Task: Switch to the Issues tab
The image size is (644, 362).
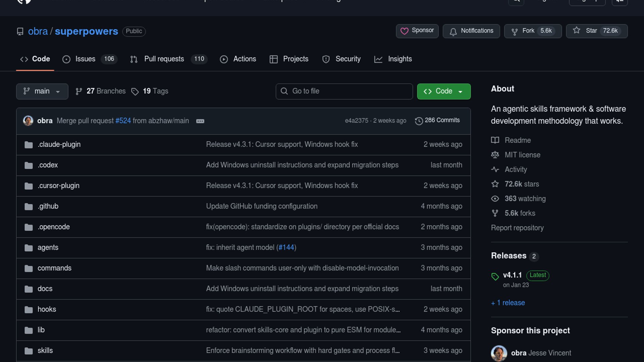Action: [x=85, y=59]
